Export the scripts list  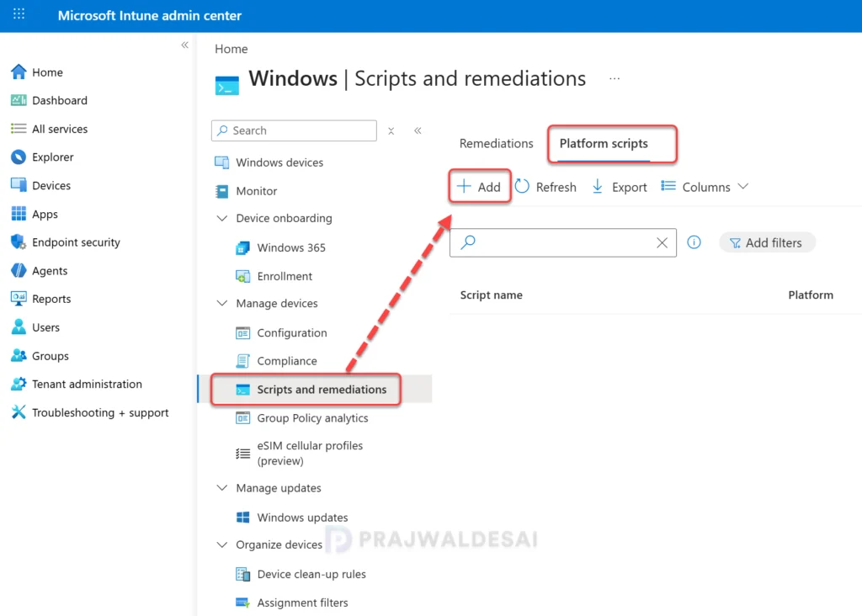620,187
